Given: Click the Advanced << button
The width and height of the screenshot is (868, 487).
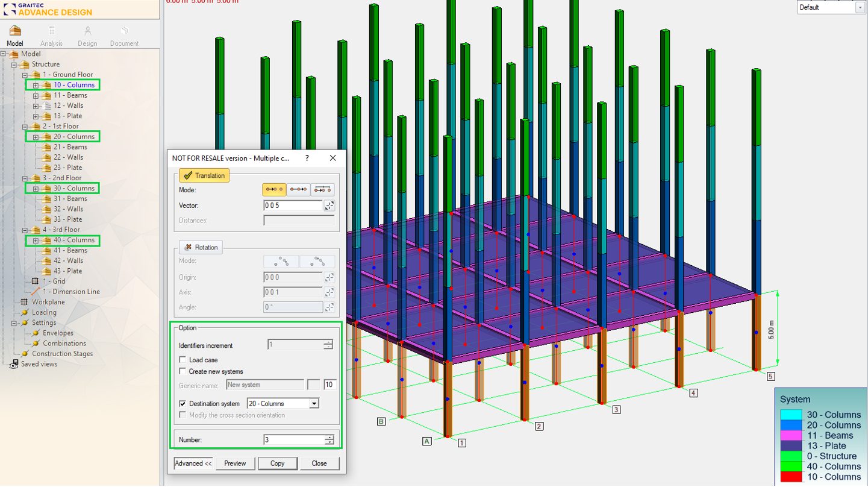Looking at the screenshot, I should coord(193,463).
